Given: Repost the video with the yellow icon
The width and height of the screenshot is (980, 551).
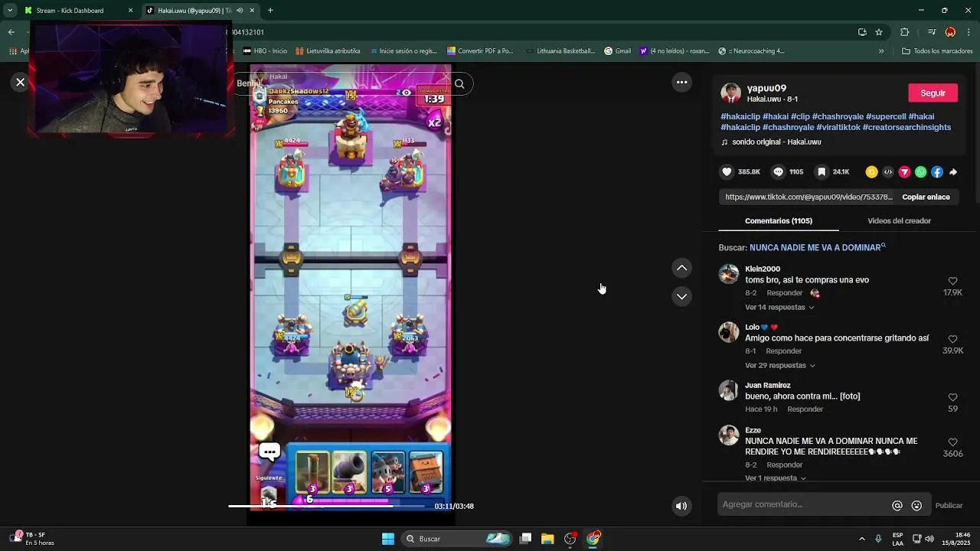Looking at the screenshot, I should (x=871, y=172).
